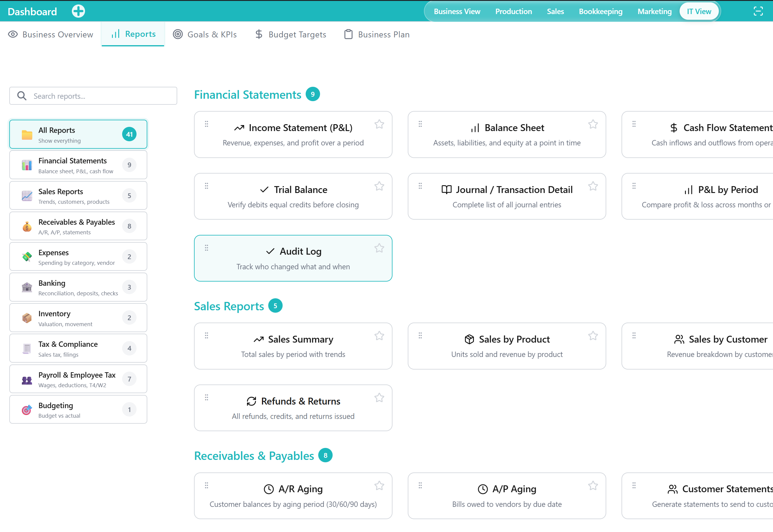Select the Business View pill
The width and height of the screenshot is (773, 532).
[457, 11]
